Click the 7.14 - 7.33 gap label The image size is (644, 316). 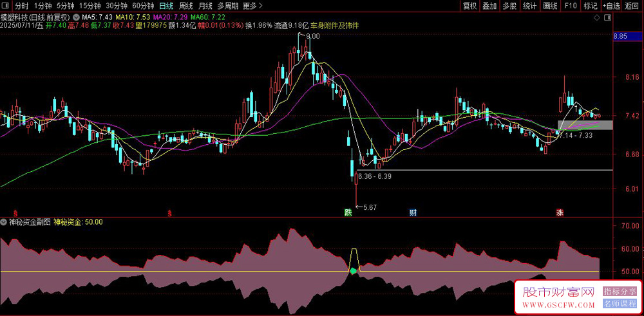pyautogui.click(x=576, y=135)
